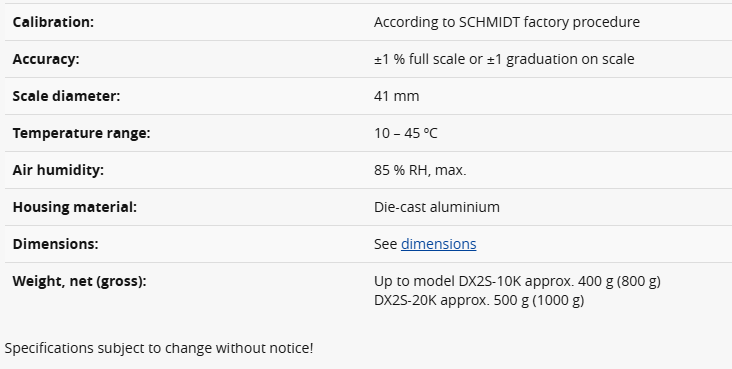Select the DX2S-10K approx. 400 g line
This screenshot has width=732, height=369.
pos(517,281)
